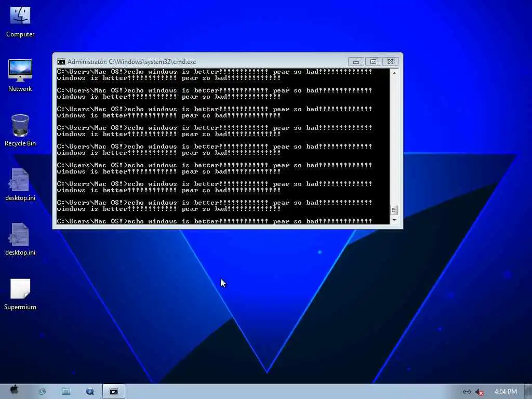Viewport: 532px width, 399px height.
Task: Click the first pinned taskbar icon after Apple logo
Action: tap(42, 392)
